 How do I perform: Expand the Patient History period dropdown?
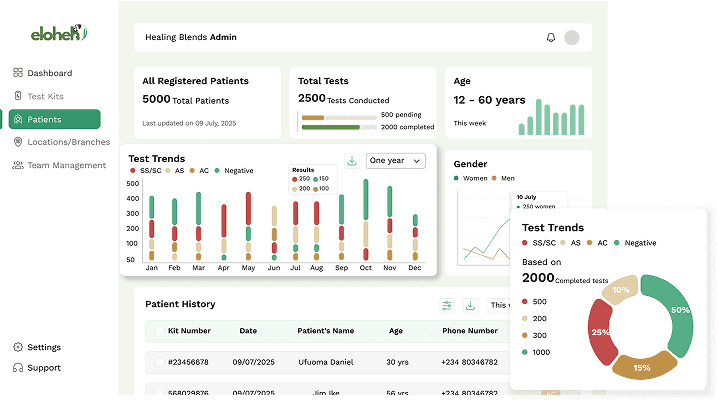498,305
